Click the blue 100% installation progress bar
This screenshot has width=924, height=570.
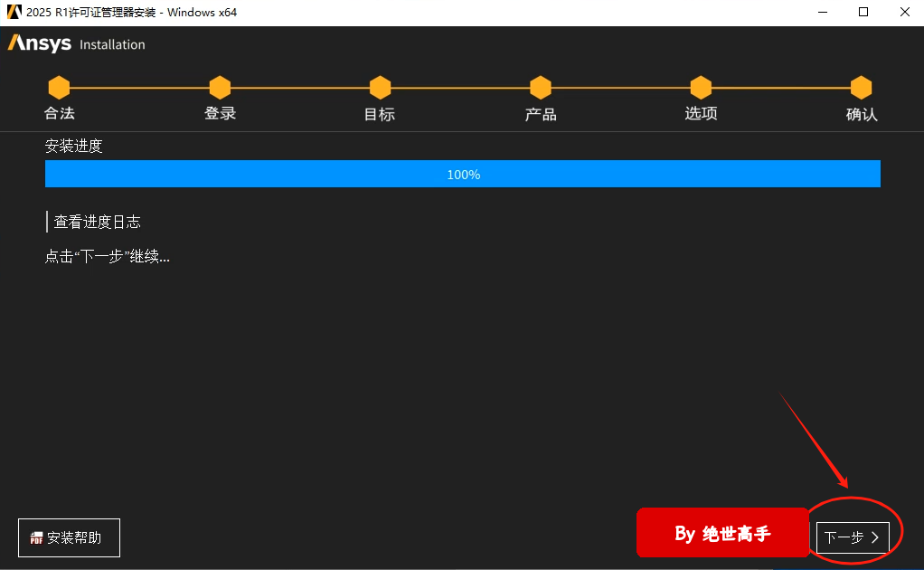point(462,174)
